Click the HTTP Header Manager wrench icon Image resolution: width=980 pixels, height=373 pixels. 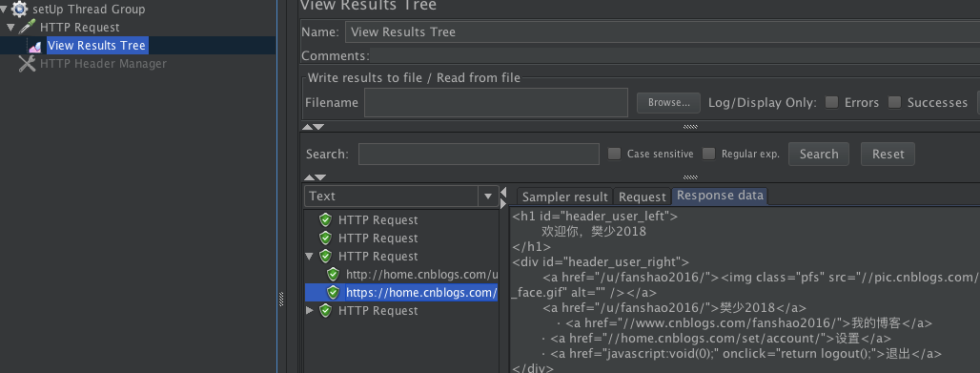pyautogui.click(x=27, y=63)
